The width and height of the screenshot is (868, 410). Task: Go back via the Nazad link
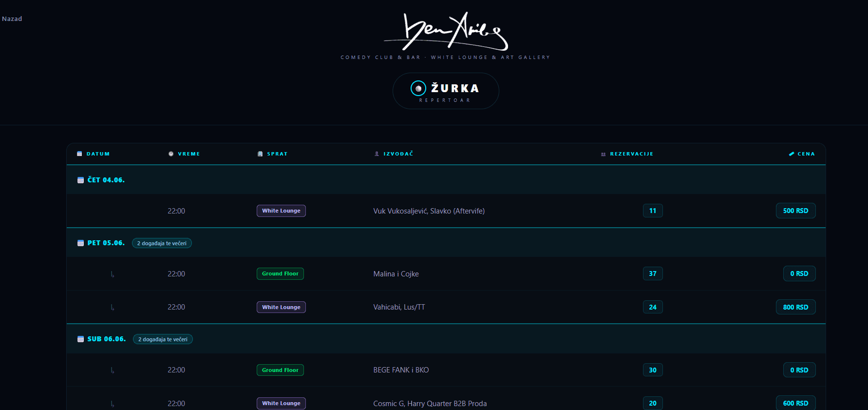coord(12,19)
